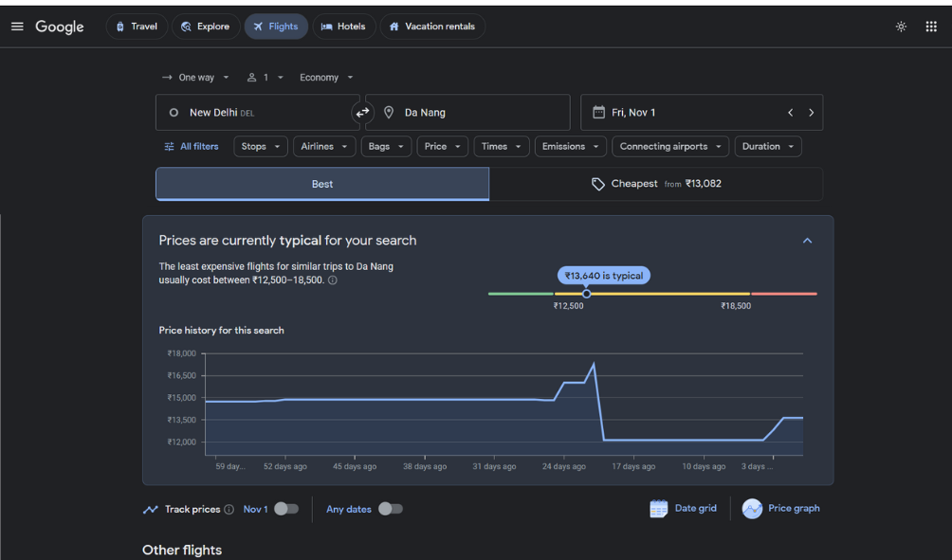Viewport: 952px width, 560px height.
Task: Open All filters
Action: [x=192, y=146]
